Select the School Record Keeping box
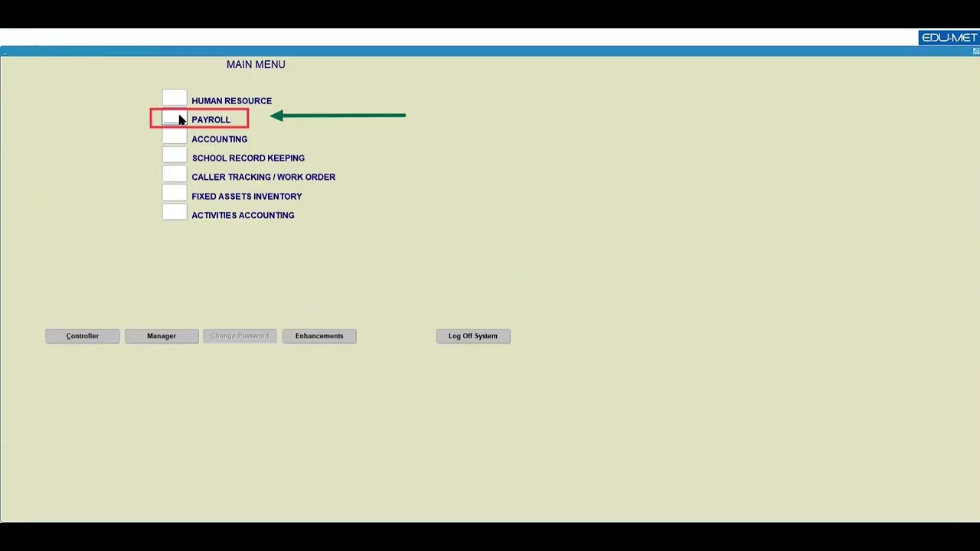 click(175, 155)
